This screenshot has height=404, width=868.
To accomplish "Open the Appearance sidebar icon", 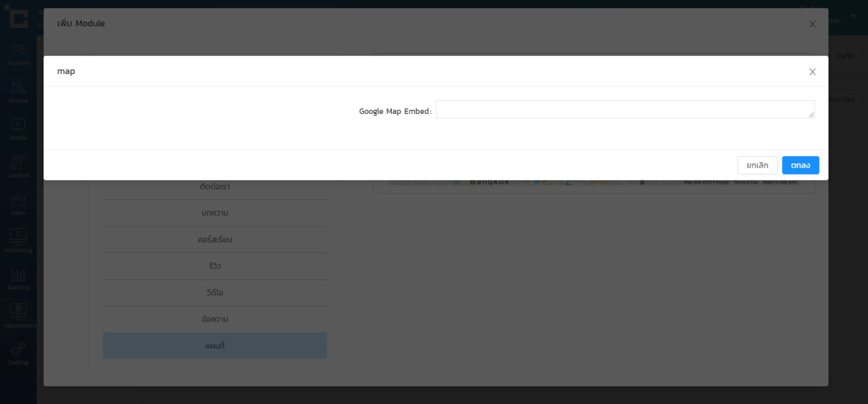I will tap(18, 312).
